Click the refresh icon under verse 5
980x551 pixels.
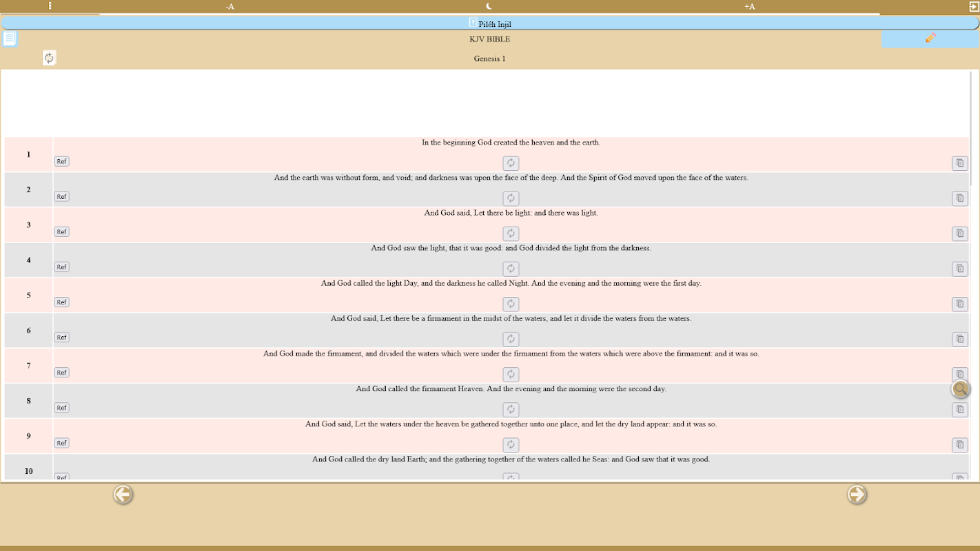[x=511, y=304]
